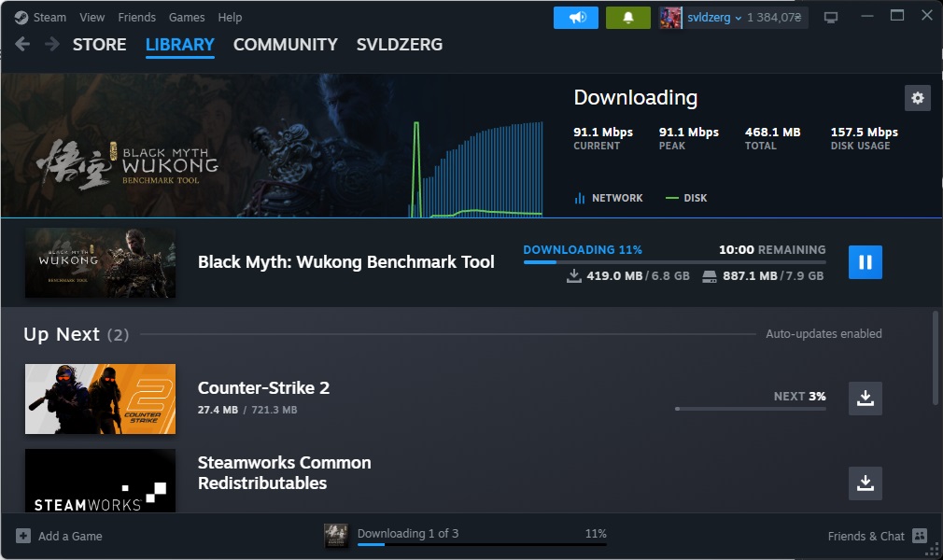The image size is (943, 560).
Task: Click Steamworks Common Redistributables title
Action: click(285, 473)
